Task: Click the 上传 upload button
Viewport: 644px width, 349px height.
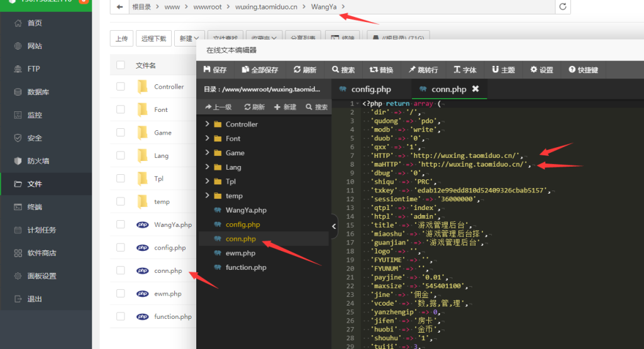Action: (x=121, y=38)
